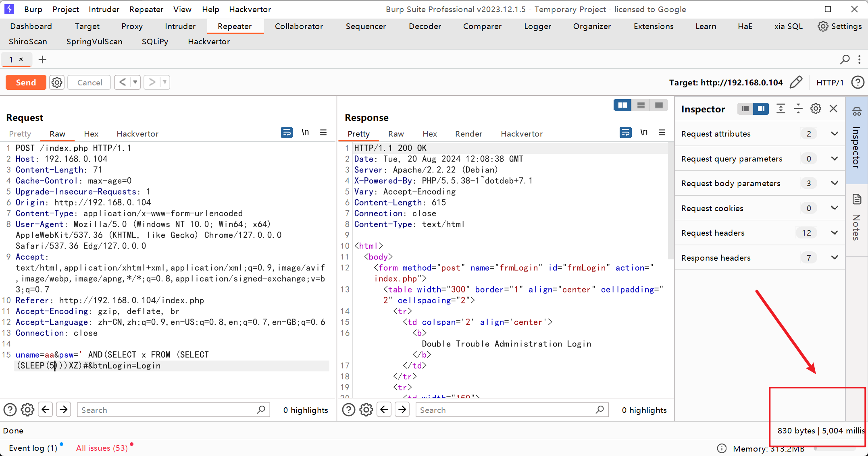
Task: Open All issues link in status bar
Action: [x=102, y=448]
